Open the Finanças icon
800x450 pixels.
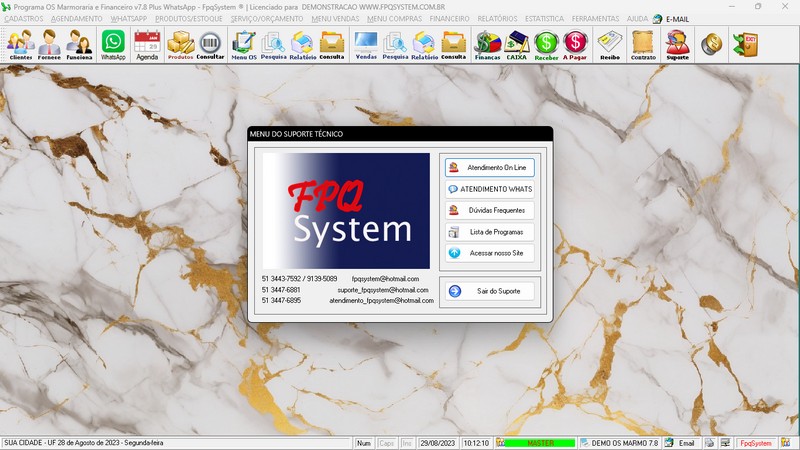tap(488, 44)
